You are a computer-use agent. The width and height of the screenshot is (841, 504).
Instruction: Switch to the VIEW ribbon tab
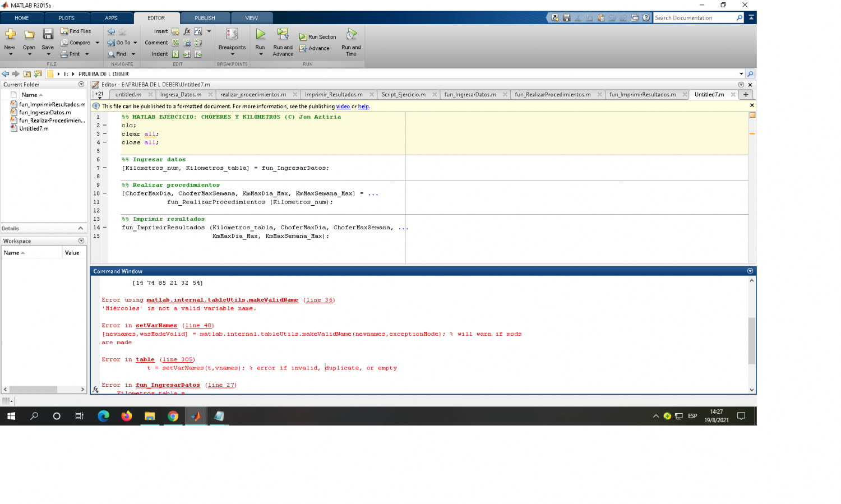(x=252, y=18)
